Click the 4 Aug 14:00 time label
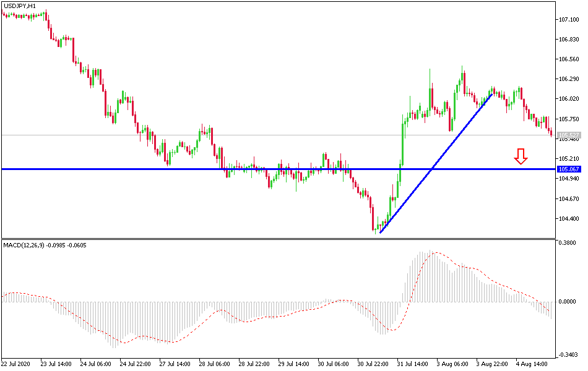This screenshot has width=588, height=371. click(x=532, y=364)
